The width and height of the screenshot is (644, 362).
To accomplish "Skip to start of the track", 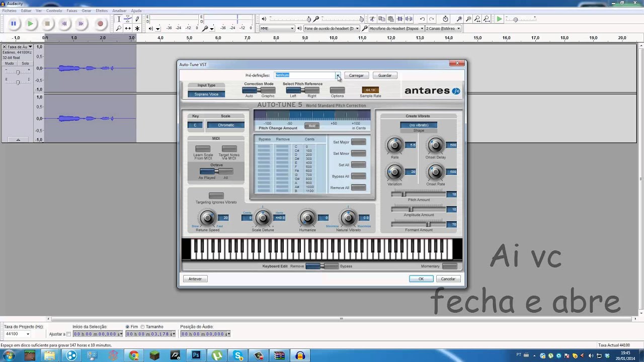I will 64,23.
